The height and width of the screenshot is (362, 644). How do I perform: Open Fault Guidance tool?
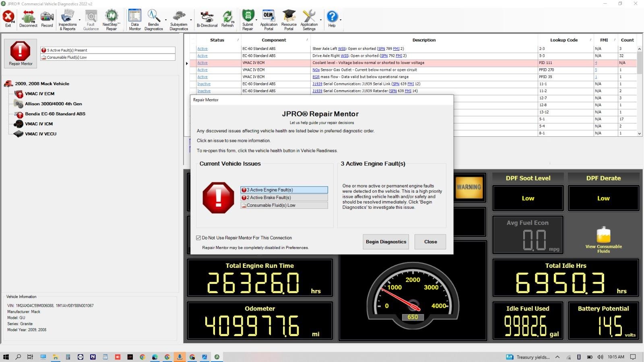tap(91, 20)
